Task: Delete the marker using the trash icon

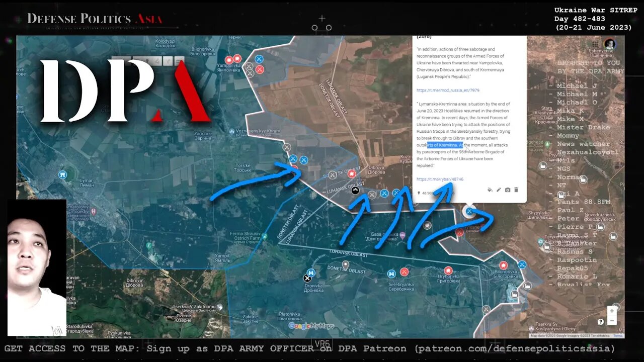Action: click(516, 190)
